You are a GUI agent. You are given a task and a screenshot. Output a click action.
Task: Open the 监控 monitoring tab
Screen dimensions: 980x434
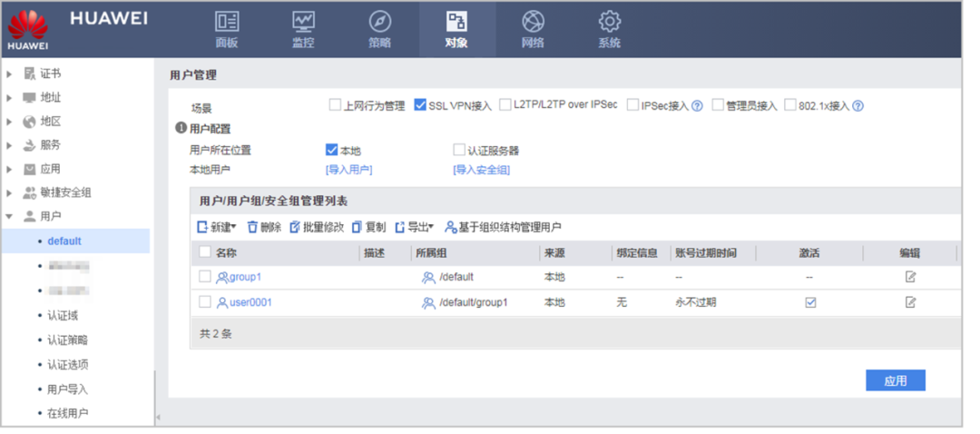pyautogui.click(x=304, y=29)
